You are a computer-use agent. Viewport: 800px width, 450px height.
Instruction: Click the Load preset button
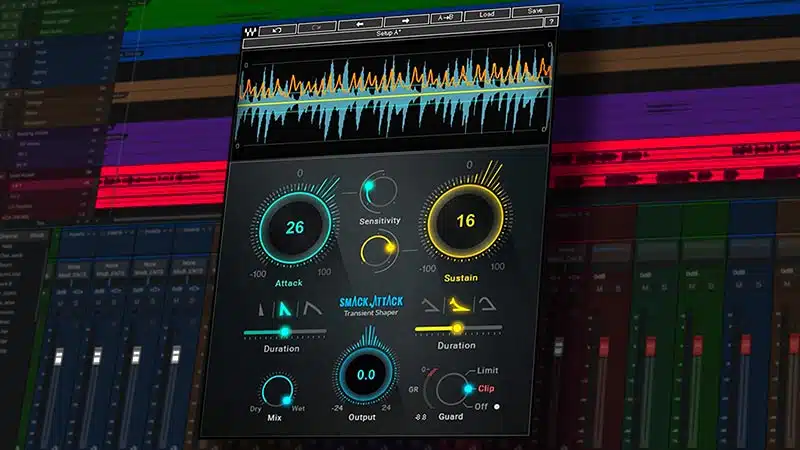(486, 14)
